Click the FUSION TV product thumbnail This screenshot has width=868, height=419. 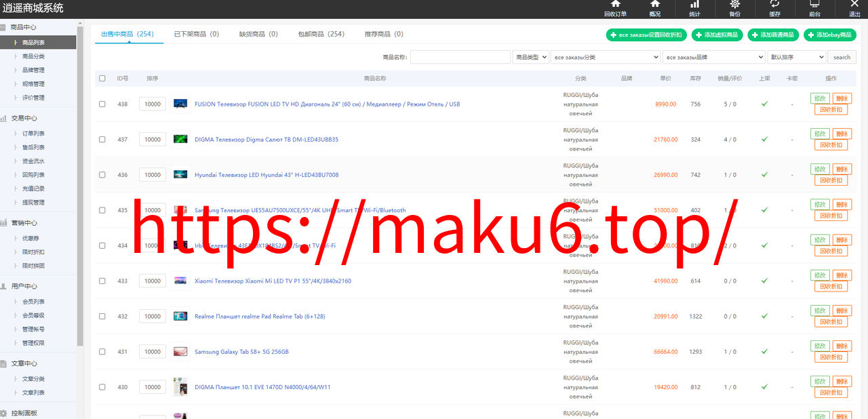180,104
